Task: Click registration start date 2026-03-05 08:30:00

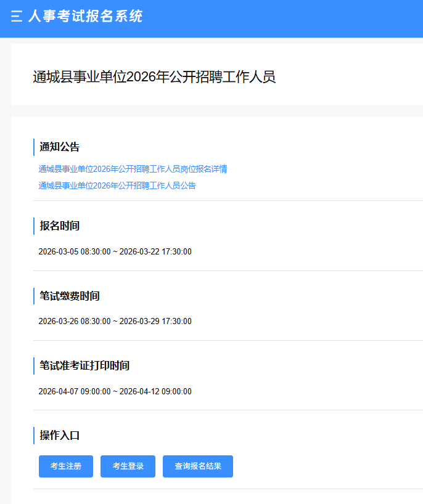Action: (x=75, y=252)
